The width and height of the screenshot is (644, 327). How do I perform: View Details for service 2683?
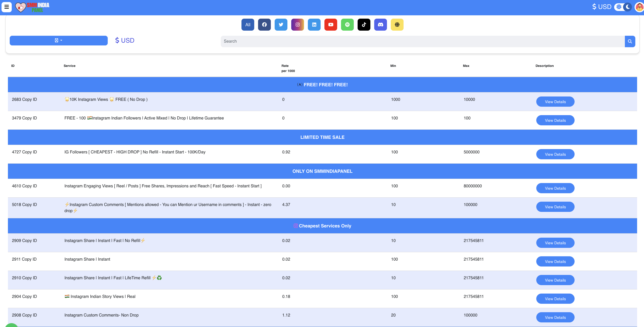(x=555, y=102)
